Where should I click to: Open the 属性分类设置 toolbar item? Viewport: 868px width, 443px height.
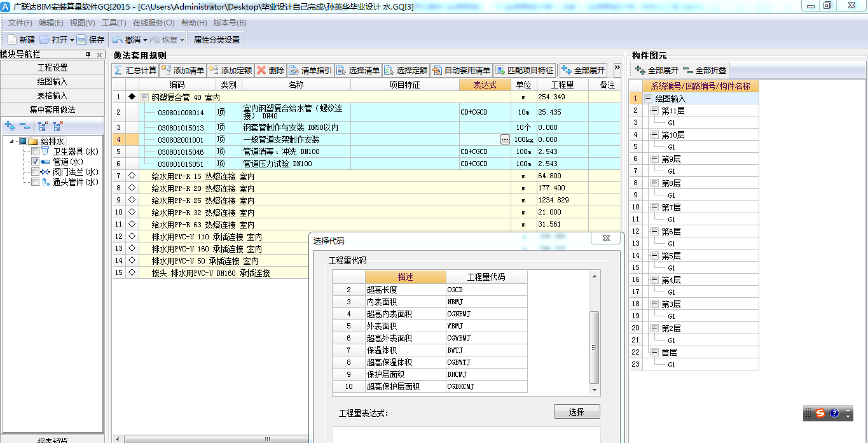point(217,39)
